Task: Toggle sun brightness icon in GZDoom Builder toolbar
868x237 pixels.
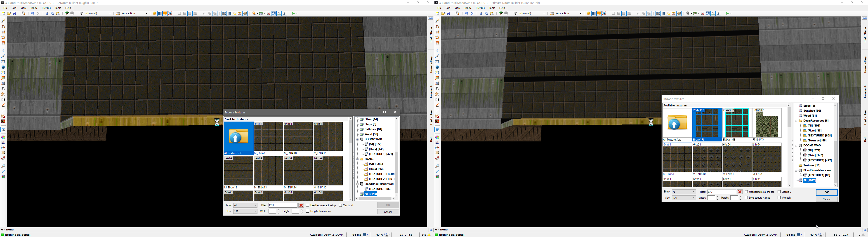Action: [155, 14]
